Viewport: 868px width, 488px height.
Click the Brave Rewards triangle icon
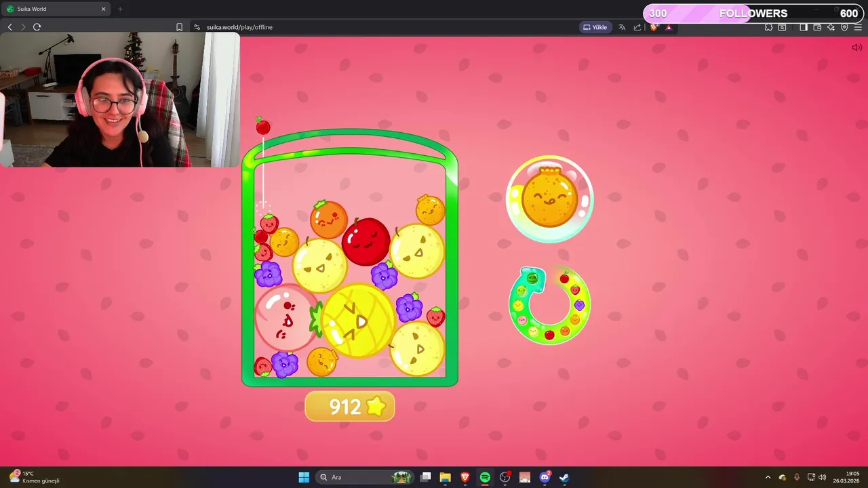pos(669,27)
